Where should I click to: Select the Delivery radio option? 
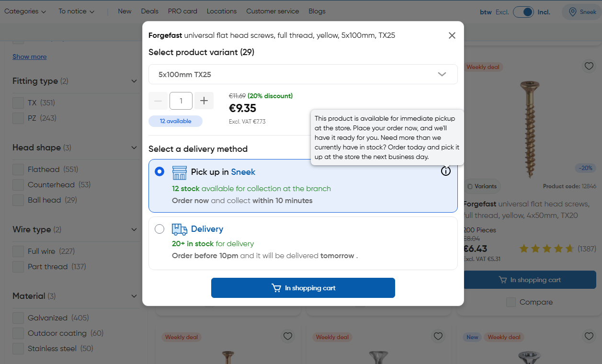point(159,229)
